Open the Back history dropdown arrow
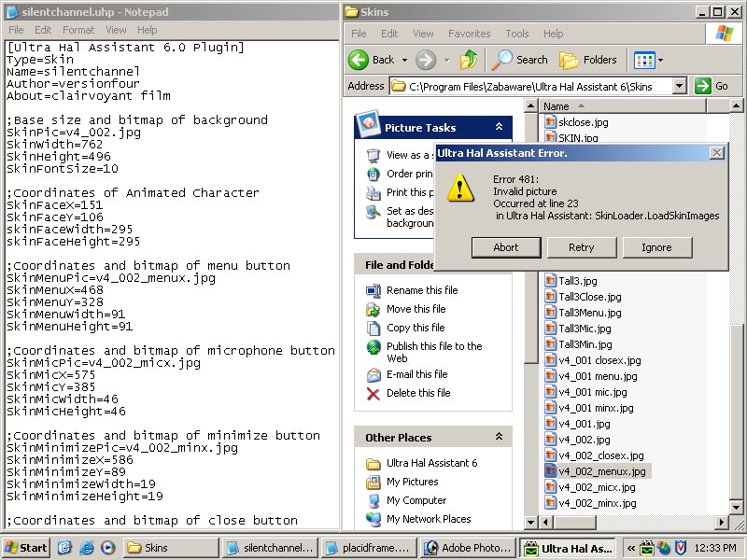Image resolution: width=747 pixels, height=560 pixels. [x=404, y=60]
